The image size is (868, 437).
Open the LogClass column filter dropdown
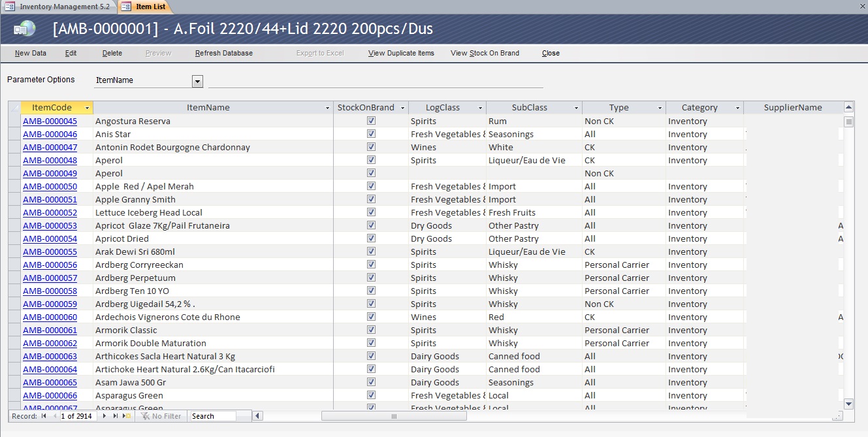[x=480, y=108]
